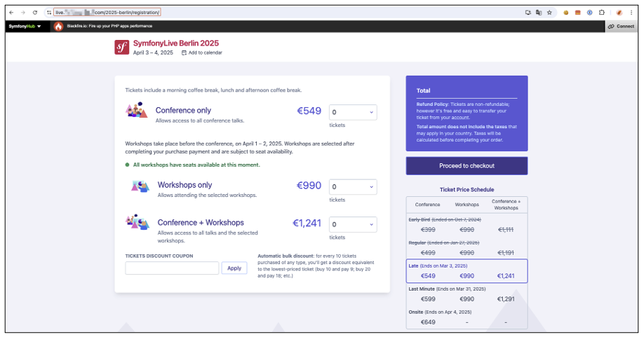Click the 'Ticket Price Schedule' heading
Screen dimensions: 644x337
[467, 190]
